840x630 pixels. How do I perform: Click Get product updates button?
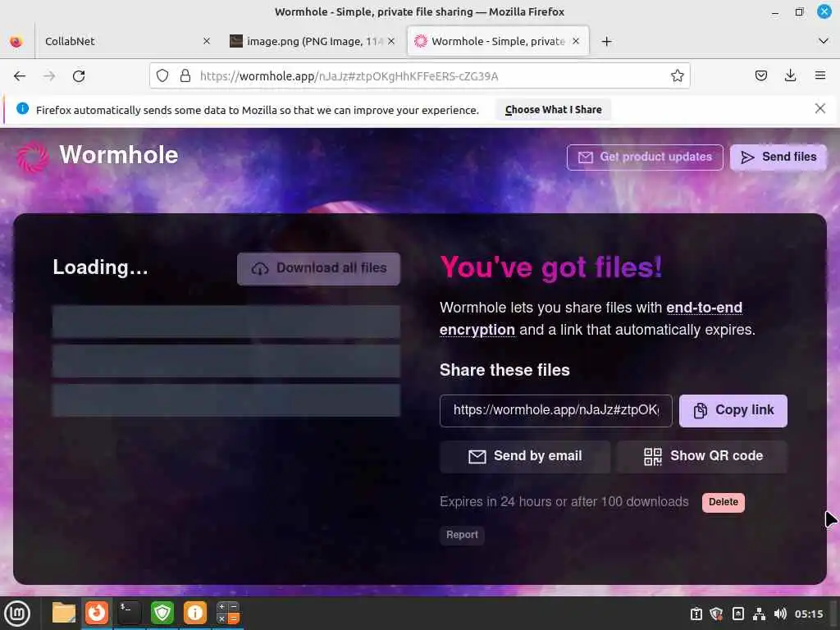(x=645, y=157)
